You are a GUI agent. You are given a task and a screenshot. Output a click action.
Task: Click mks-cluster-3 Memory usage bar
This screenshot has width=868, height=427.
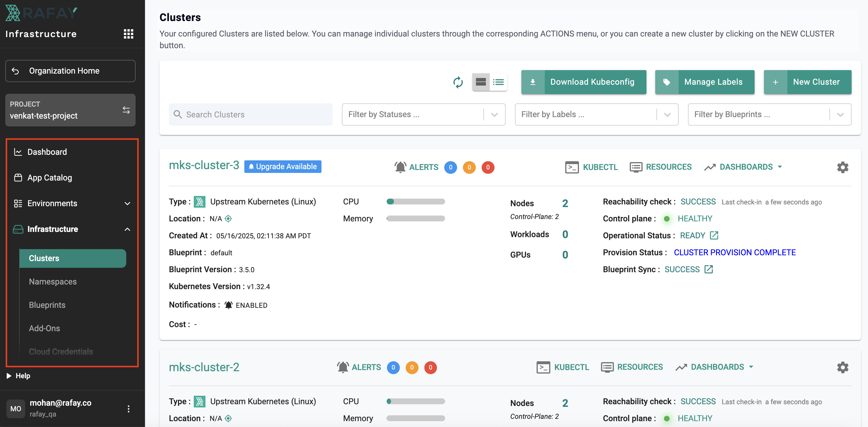(x=416, y=218)
